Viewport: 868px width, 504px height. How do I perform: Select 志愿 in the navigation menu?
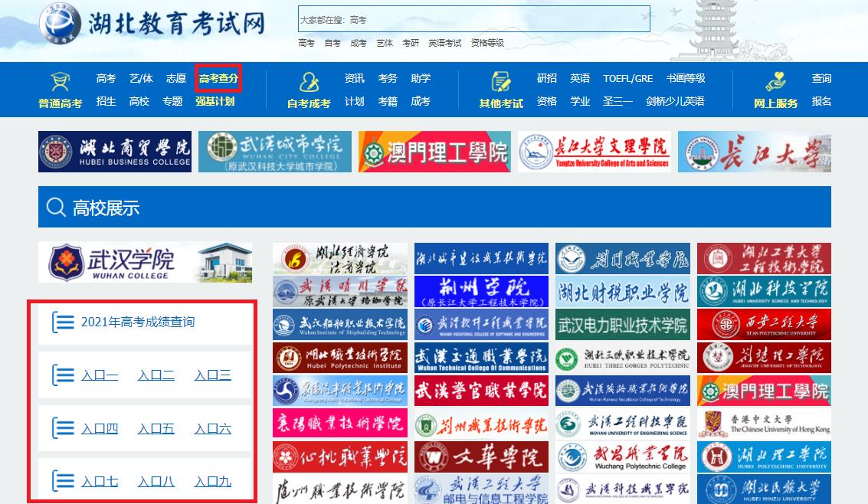175,78
